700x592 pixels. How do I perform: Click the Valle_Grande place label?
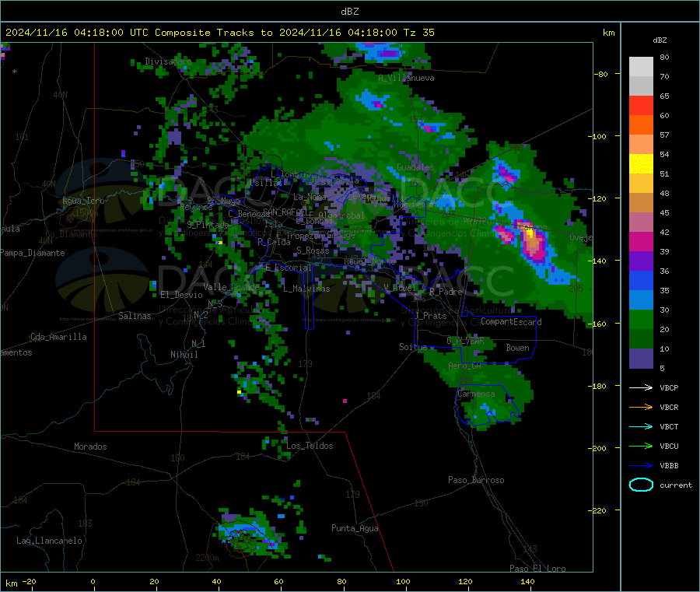click(x=232, y=287)
